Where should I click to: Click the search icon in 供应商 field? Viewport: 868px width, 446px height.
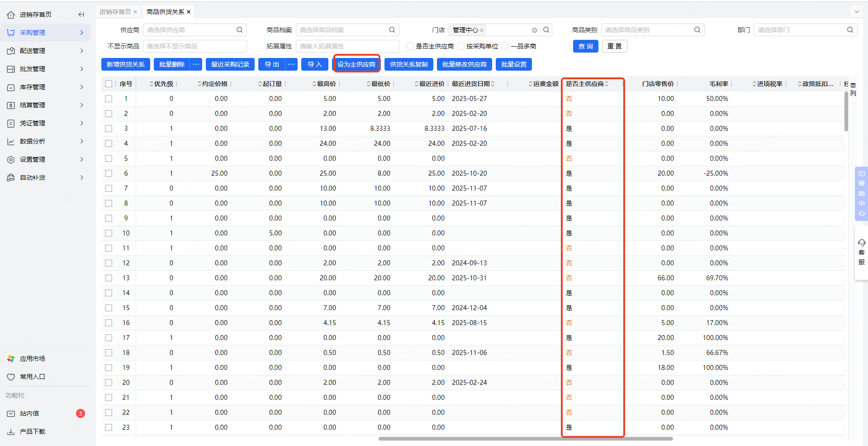(239, 30)
